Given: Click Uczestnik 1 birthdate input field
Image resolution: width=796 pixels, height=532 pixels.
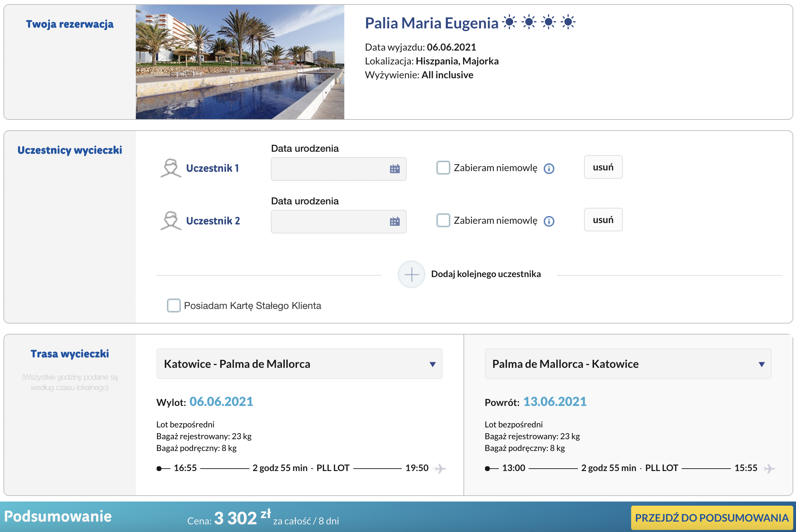Looking at the screenshot, I should [329, 169].
